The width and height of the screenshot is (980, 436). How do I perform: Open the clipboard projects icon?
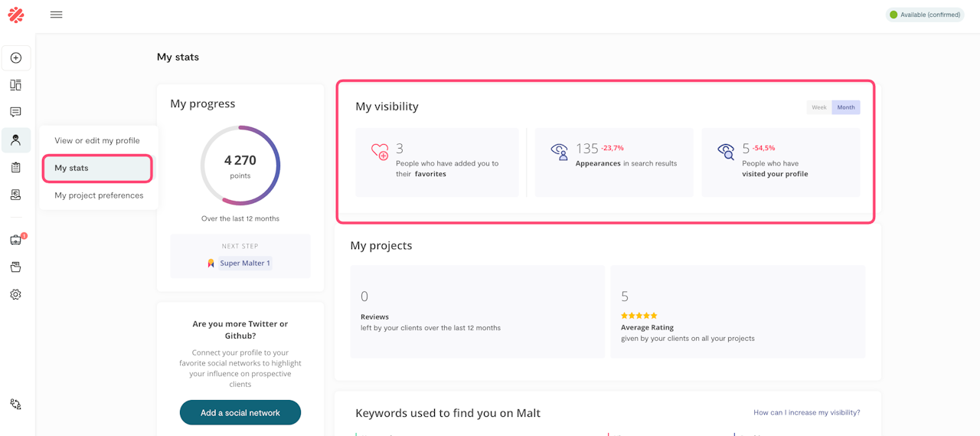click(x=16, y=168)
